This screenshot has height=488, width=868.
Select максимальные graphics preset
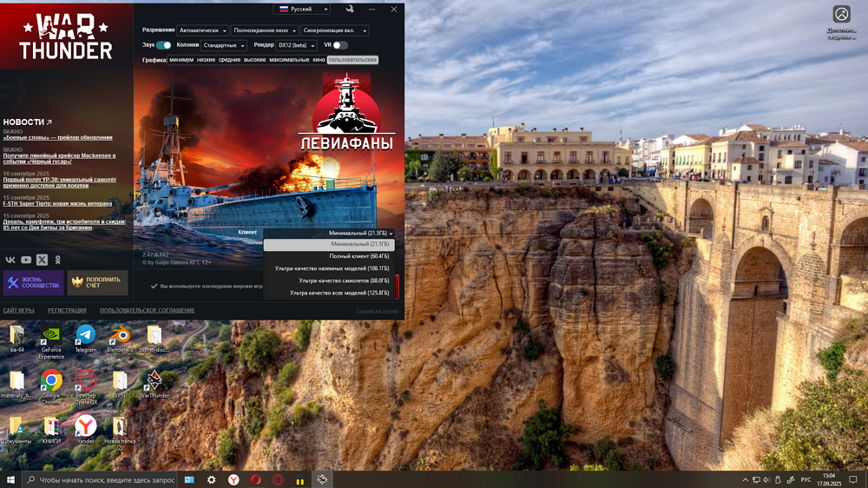289,60
